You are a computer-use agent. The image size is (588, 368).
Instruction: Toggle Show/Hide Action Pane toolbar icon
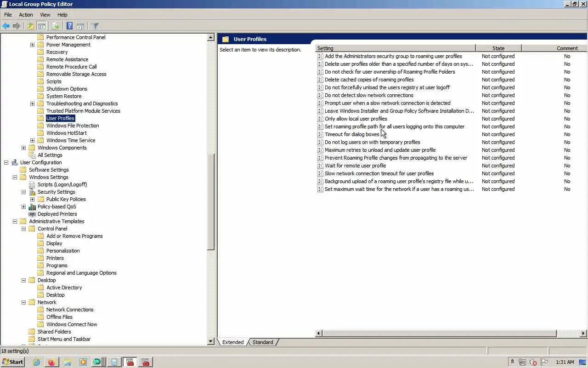point(80,26)
